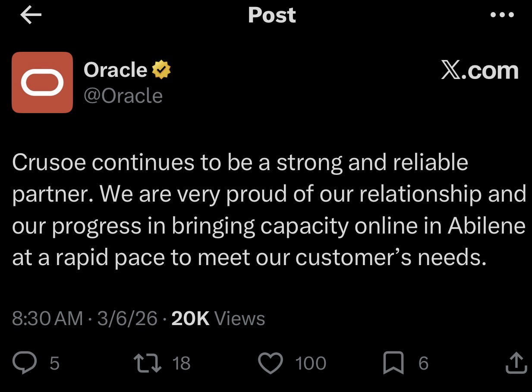Click the reply count 5
This screenshot has width=532, height=392.
coord(54,363)
